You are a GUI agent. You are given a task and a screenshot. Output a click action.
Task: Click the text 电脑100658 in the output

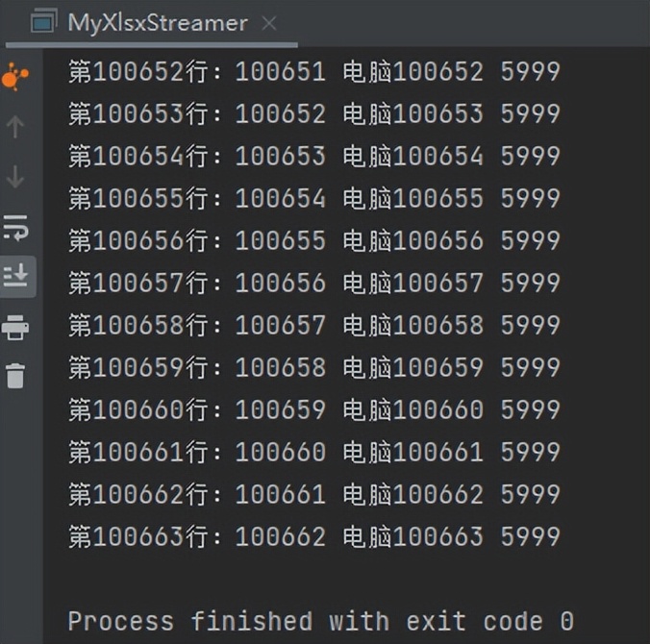click(412, 325)
